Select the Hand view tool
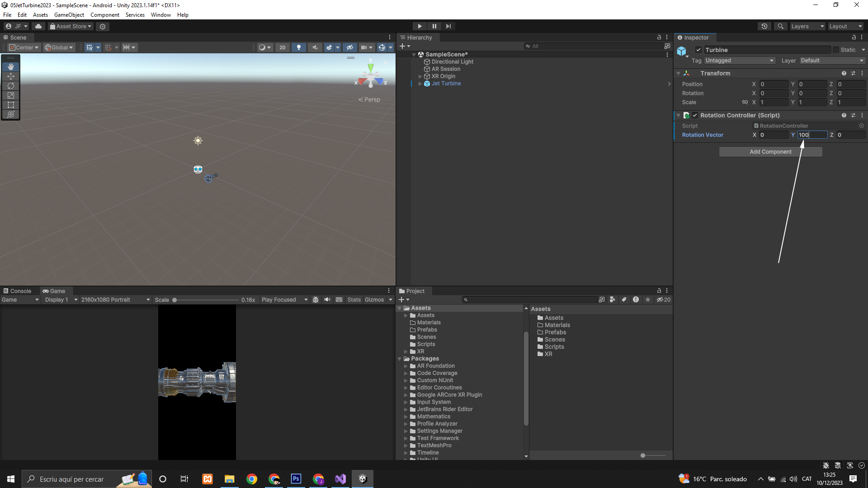This screenshot has width=868, height=488. pyautogui.click(x=11, y=66)
